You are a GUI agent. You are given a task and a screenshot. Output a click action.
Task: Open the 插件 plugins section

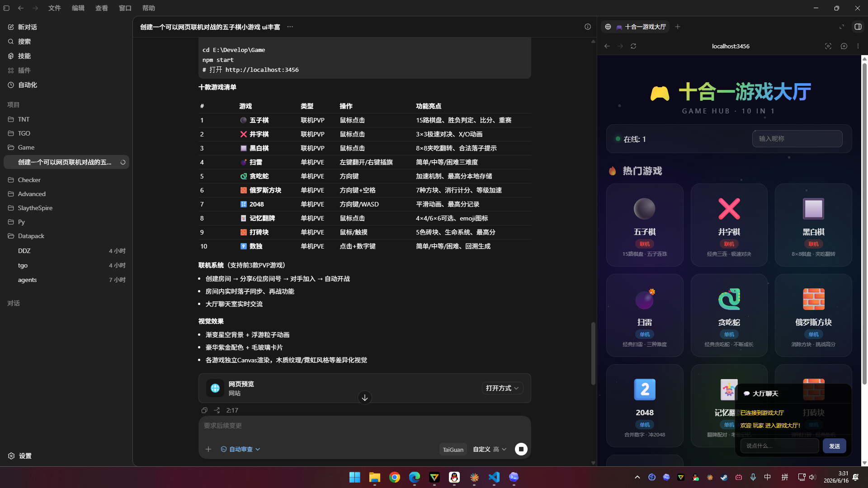(x=24, y=70)
